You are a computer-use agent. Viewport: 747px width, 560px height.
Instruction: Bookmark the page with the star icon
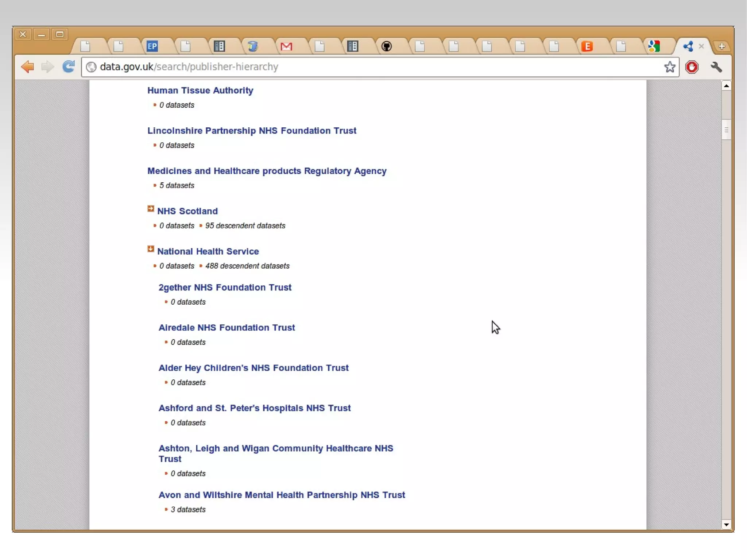(x=669, y=67)
